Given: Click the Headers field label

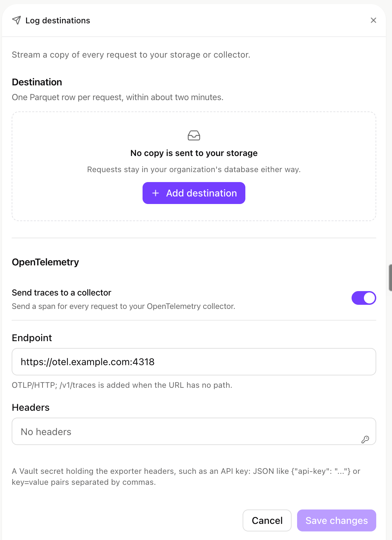Looking at the screenshot, I should (x=31, y=407).
